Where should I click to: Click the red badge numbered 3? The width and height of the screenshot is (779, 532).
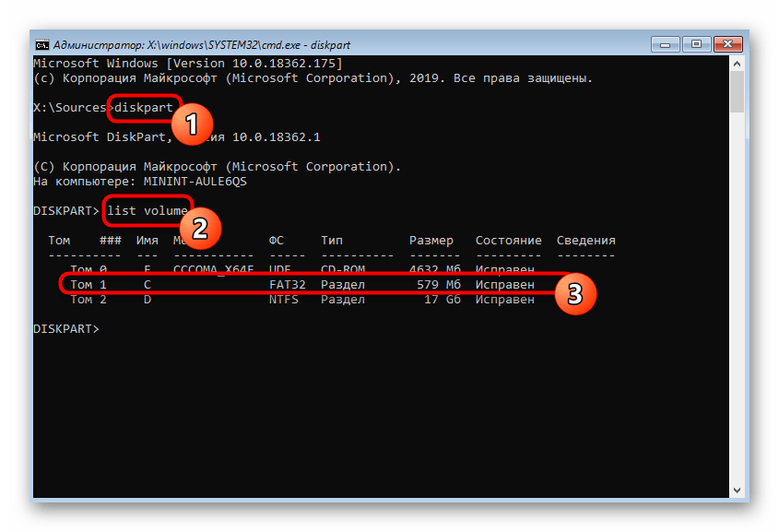click(573, 293)
